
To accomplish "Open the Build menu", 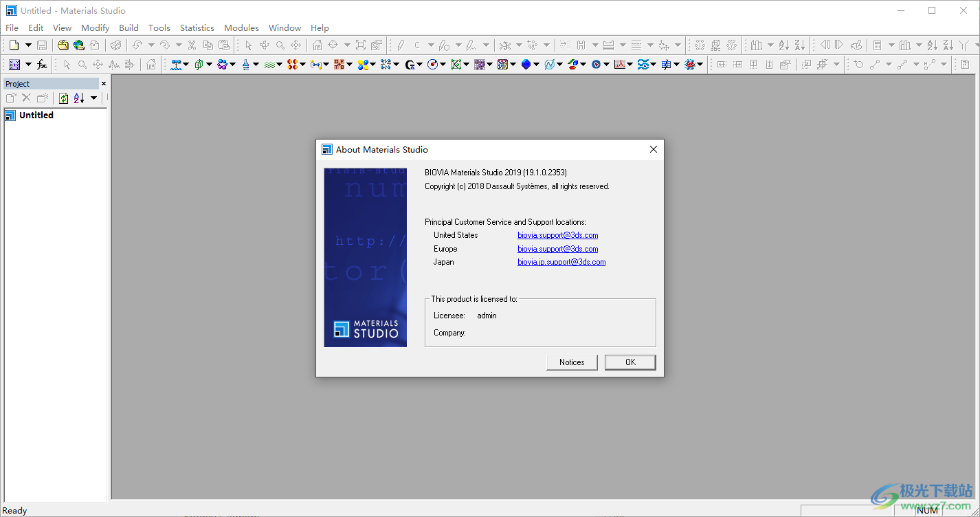I will [129, 27].
